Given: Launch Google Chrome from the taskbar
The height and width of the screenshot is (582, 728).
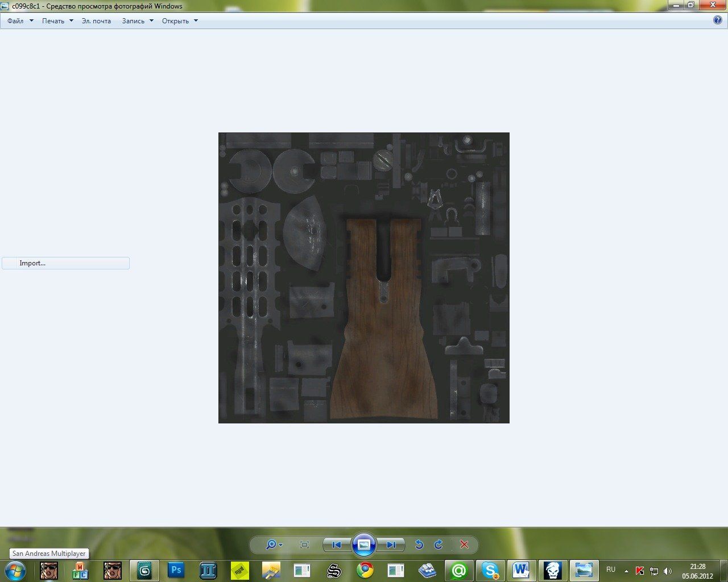Looking at the screenshot, I should click(x=365, y=570).
